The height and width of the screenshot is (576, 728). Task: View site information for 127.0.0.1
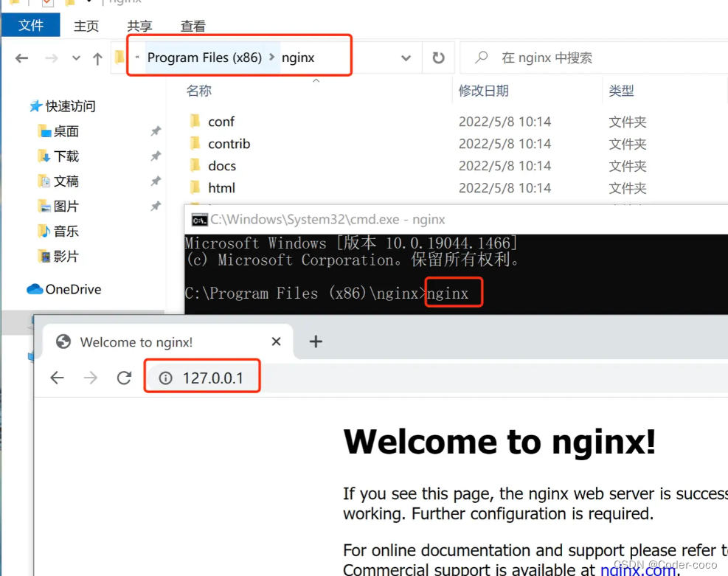click(x=166, y=378)
